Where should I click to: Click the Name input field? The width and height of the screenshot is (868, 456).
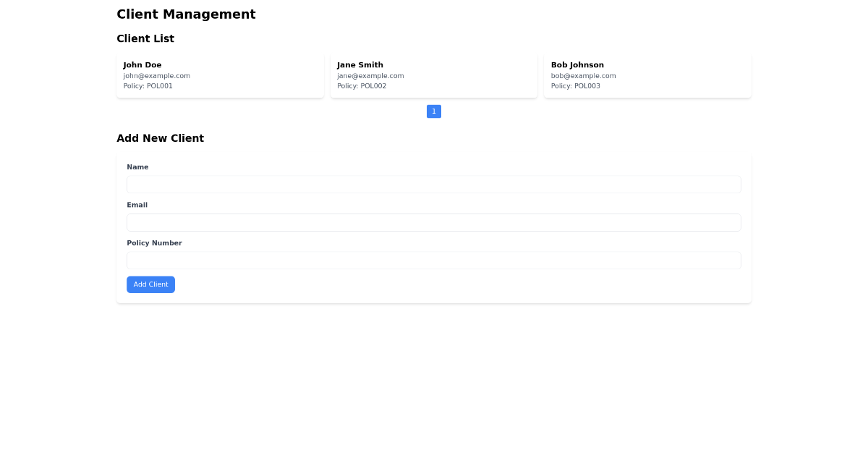[434, 184]
